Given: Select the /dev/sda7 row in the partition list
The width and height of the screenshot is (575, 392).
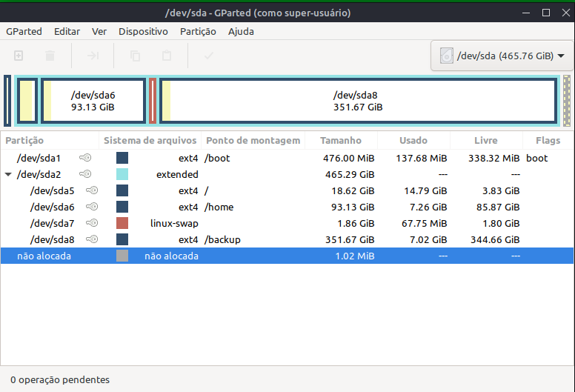Looking at the screenshot, I should coord(287,223).
